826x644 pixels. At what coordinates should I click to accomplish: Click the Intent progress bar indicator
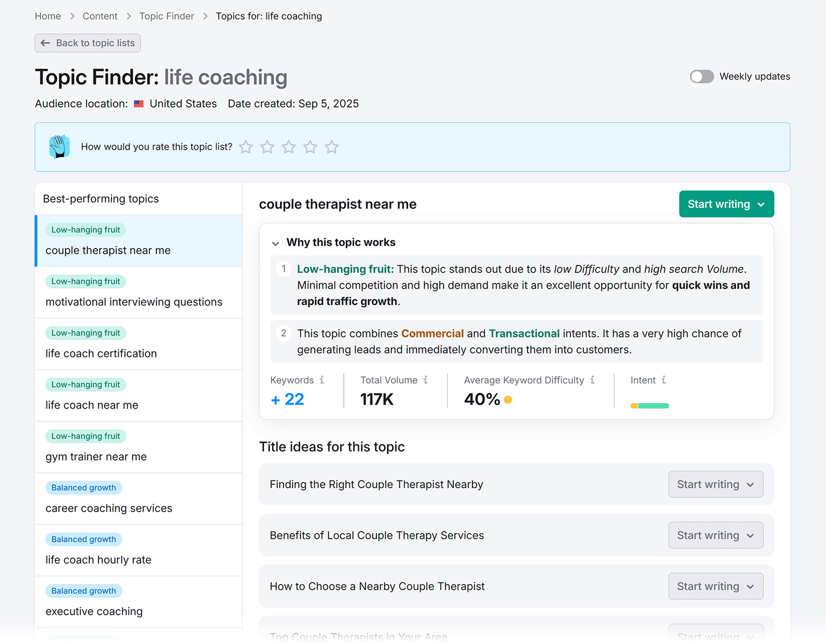pos(649,406)
